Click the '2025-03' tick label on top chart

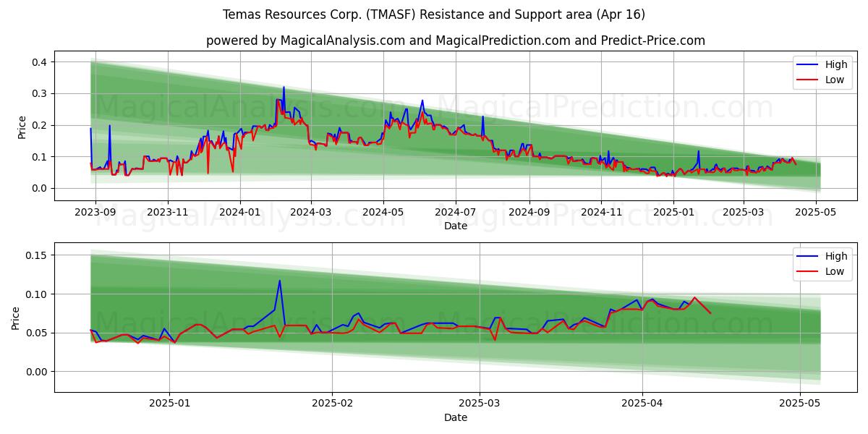(744, 213)
